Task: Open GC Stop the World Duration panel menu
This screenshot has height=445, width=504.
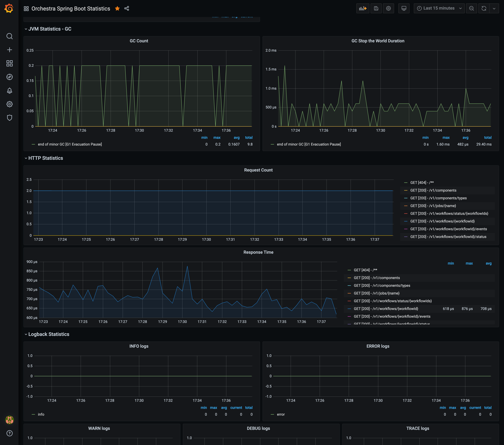Action: point(378,41)
